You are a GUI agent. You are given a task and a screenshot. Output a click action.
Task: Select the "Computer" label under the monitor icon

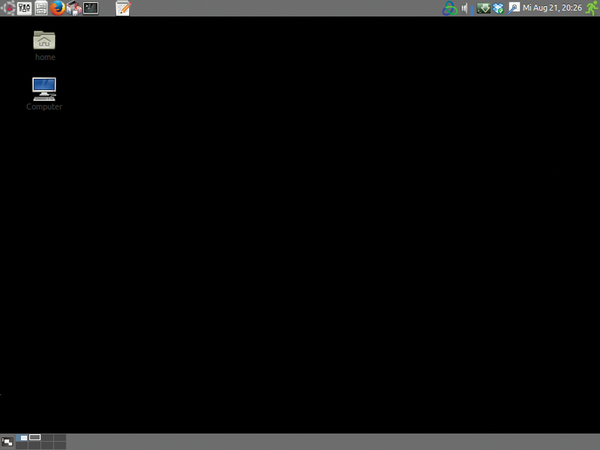(x=44, y=107)
